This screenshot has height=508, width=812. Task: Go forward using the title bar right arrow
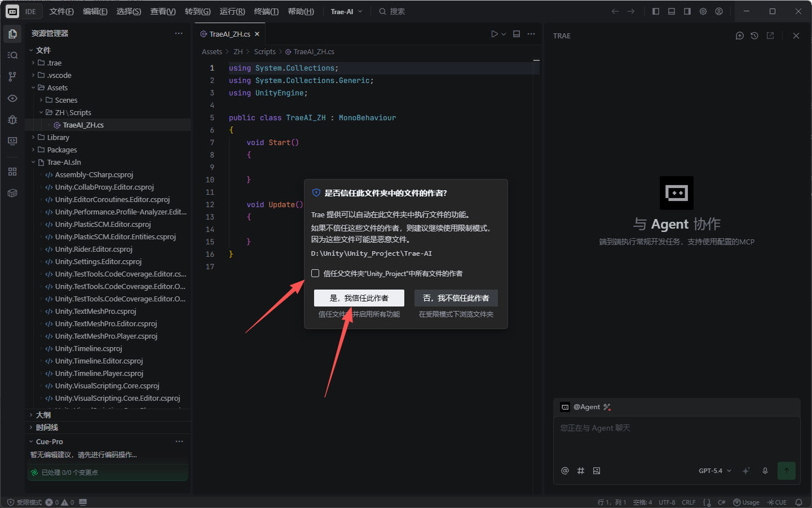[631, 11]
